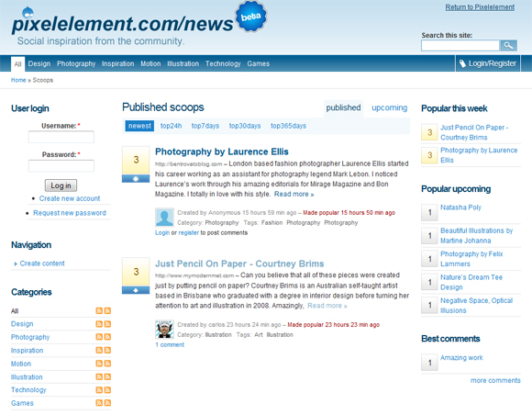Image resolution: width=532 pixels, height=415 pixels.
Task: Open second RSS feed icon for Inspiration
Action: pyautogui.click(x=107, y=350)
